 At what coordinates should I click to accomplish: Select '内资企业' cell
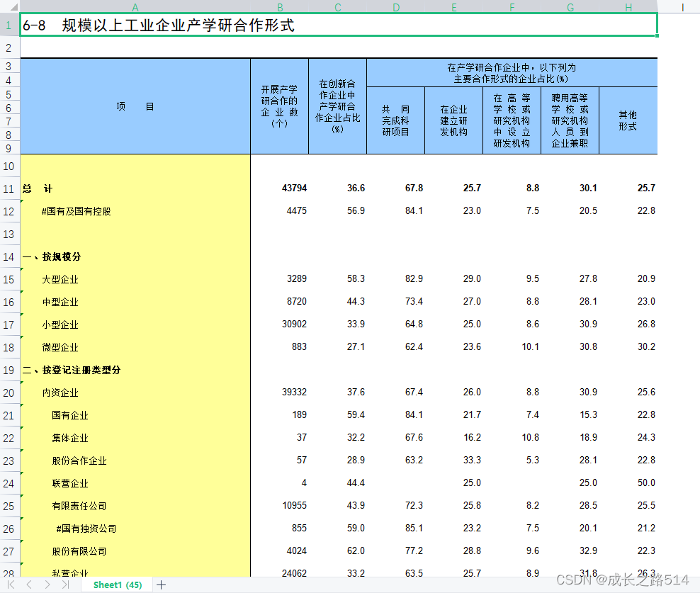point(135,393)
